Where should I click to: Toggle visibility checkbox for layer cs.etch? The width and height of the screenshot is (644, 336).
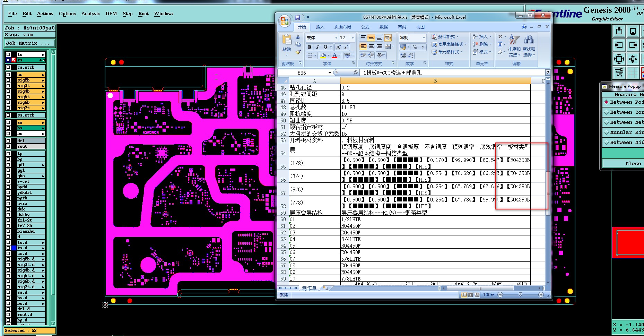coord(8,67)
